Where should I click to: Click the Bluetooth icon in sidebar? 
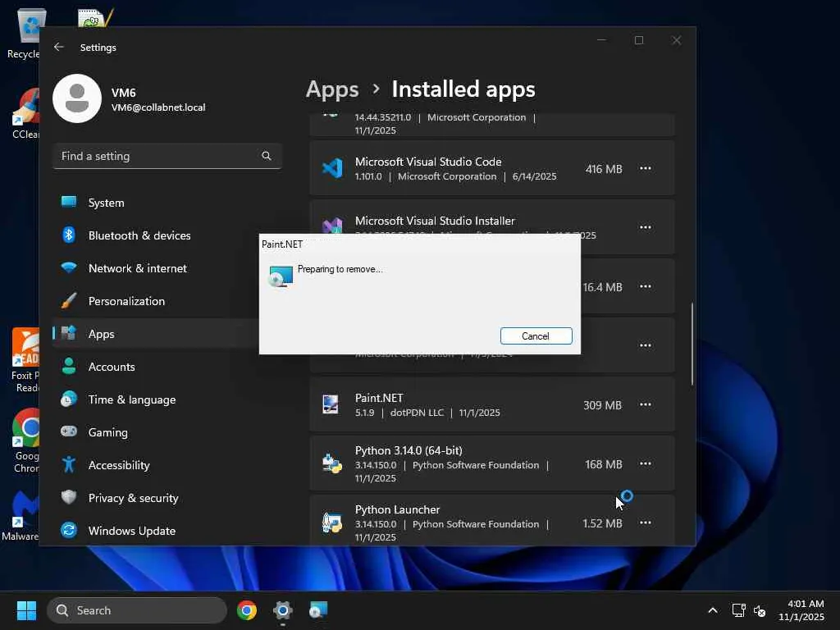69,235
